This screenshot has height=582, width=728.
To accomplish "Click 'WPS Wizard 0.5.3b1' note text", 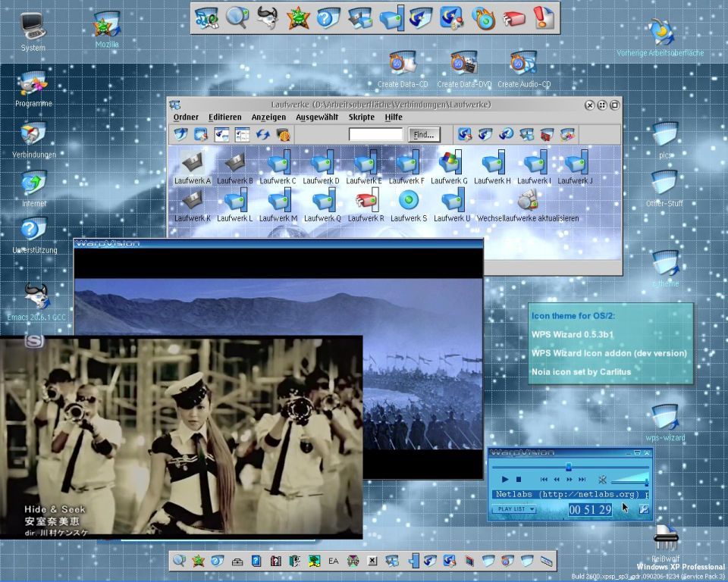I will pos(572,334).
